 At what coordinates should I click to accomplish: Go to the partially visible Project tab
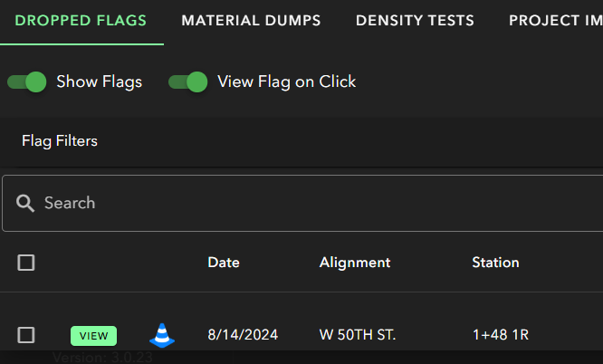(x=555, y=21)
